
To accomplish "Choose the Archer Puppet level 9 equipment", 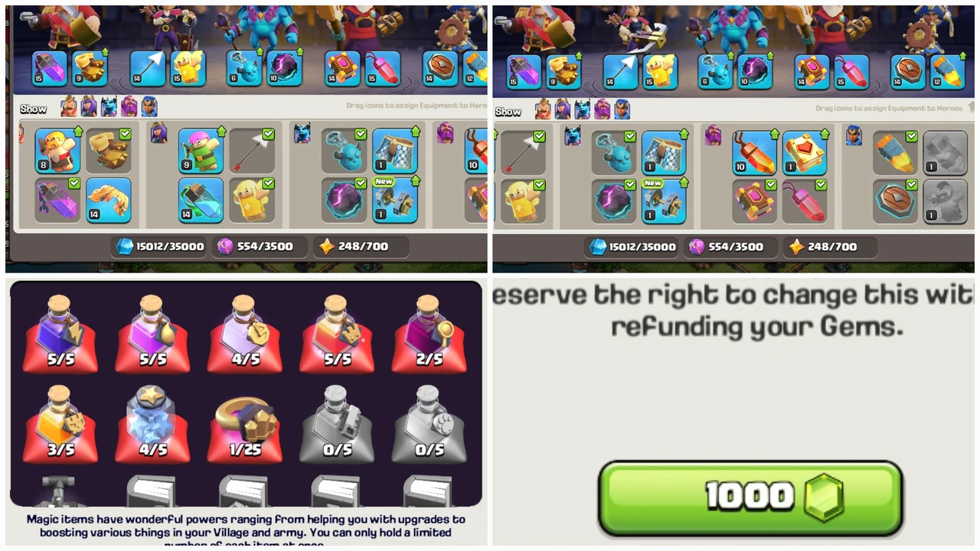I will coord(201,150).
